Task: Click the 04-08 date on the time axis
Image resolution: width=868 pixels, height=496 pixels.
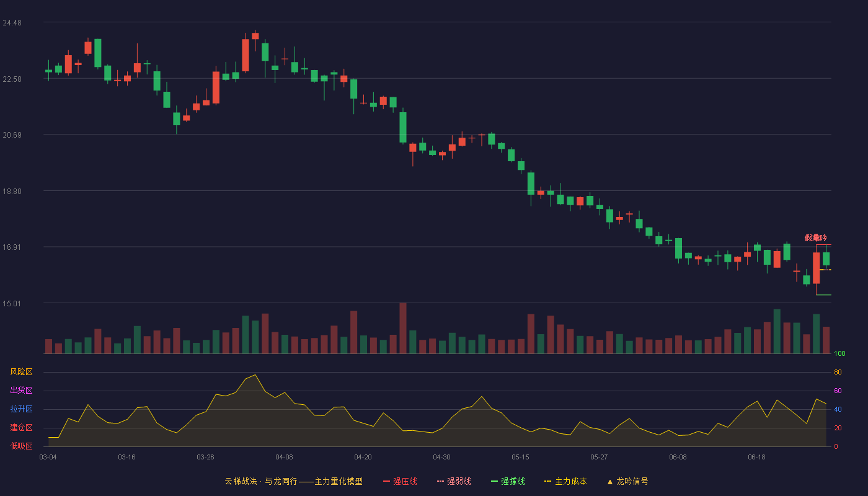Action: [284, 457]
